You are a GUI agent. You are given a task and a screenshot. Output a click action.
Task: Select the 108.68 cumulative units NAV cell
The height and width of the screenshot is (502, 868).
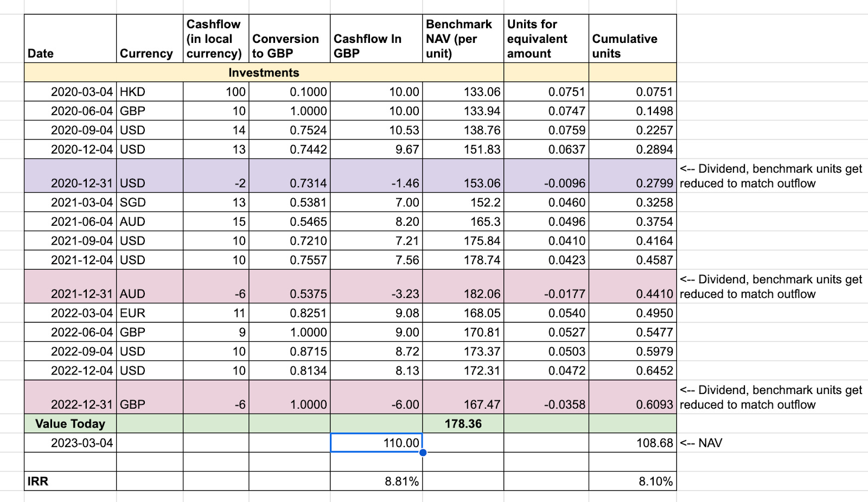tap(654, 442)
